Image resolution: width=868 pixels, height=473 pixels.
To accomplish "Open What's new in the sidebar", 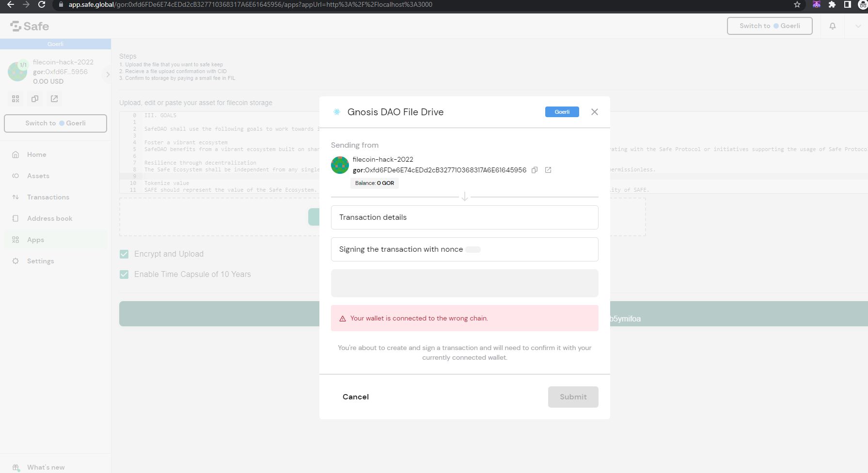I will pyautogui.click(x=55, y=467).
